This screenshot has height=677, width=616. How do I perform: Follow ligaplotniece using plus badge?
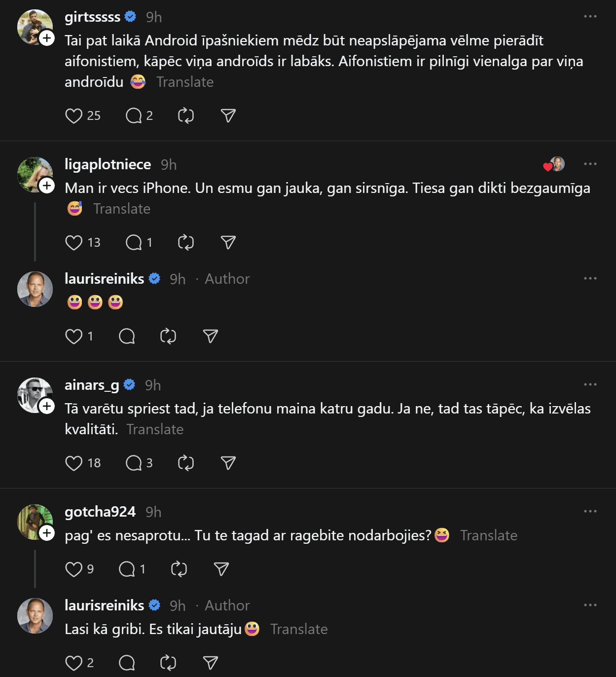47,186
